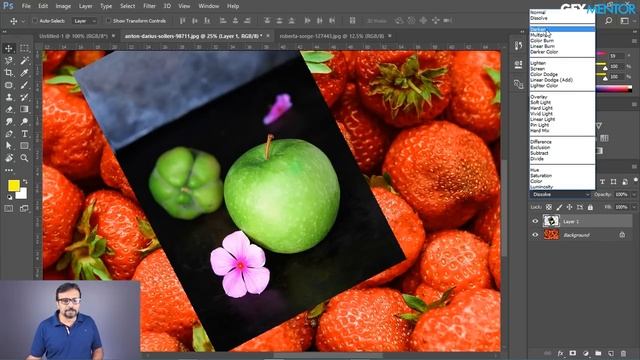The image size is (640, 360).
Task: Enable Show Transform Controls checkbox
Action: click(108, 20)
